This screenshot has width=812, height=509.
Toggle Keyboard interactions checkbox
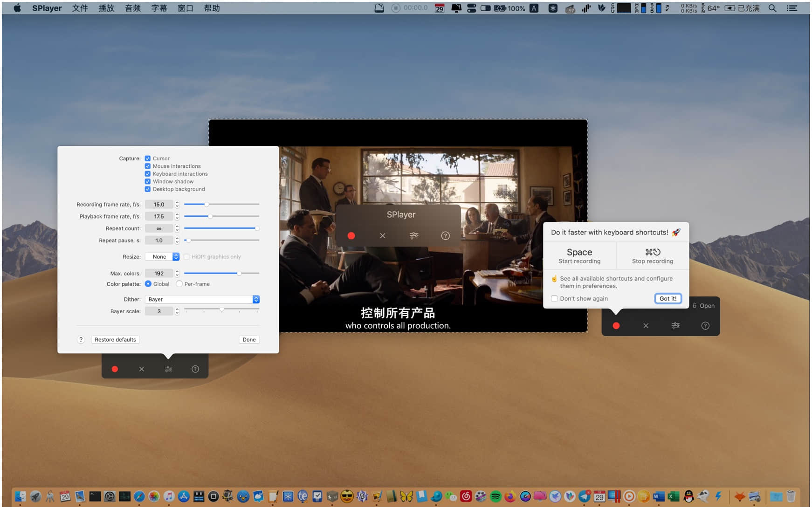[x=148, y=174]
